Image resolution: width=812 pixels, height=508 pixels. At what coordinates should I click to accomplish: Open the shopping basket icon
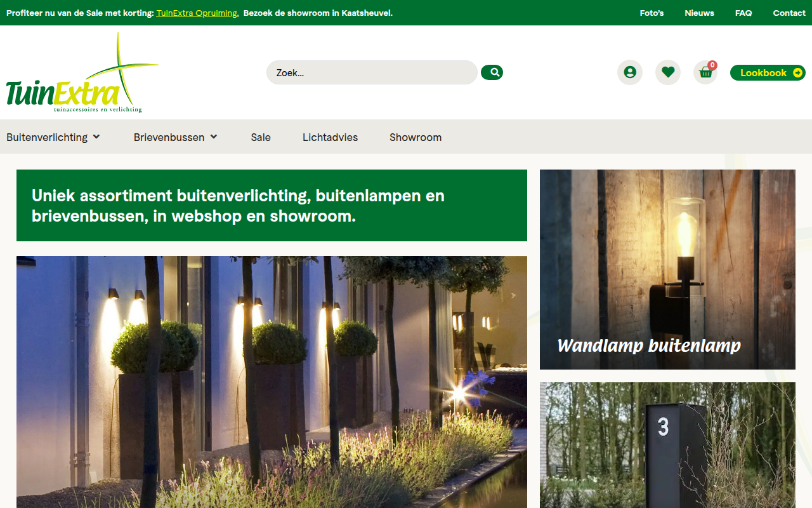coord(705,72)
